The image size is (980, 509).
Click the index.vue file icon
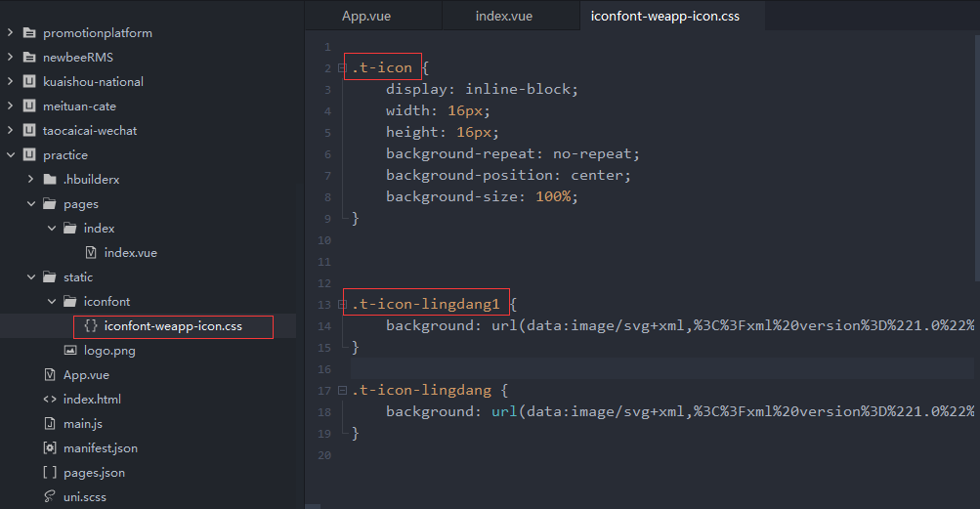pyautogui.click(x=91, y=252)
